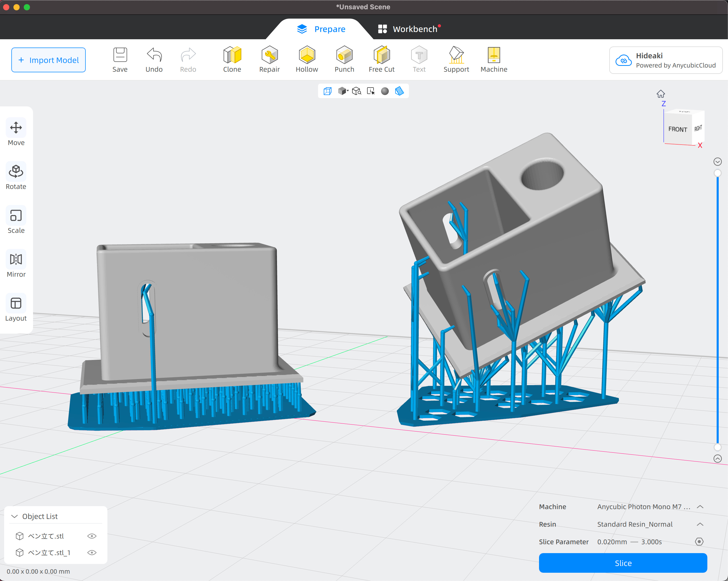Switch to the Workbench tab
Viewport: 728px width, 581px height.
[x=409, y=29]
